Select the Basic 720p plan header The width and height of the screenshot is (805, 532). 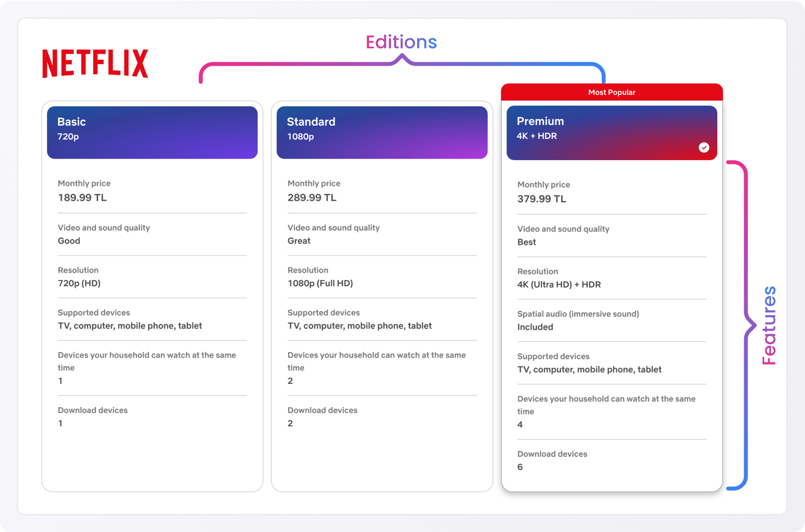[x=152, y=132]
